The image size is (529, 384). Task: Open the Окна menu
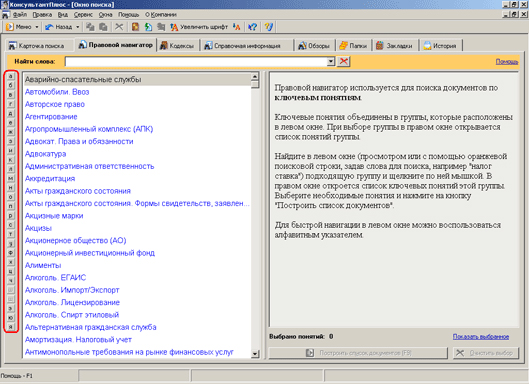(x=106, y=15)
